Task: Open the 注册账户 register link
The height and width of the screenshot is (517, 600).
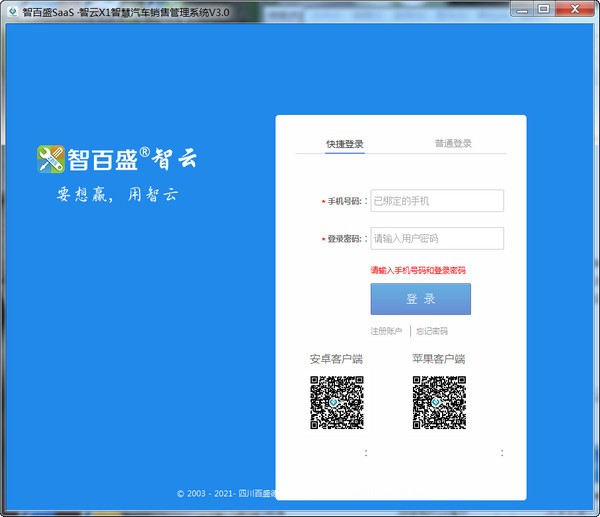Action: [x=386, y=331]
